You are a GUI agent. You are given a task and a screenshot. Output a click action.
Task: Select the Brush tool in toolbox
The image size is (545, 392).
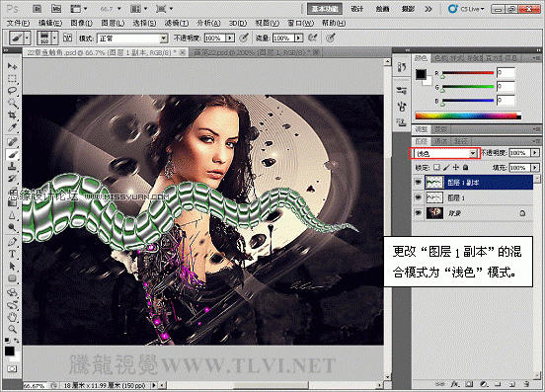(12, 154)
